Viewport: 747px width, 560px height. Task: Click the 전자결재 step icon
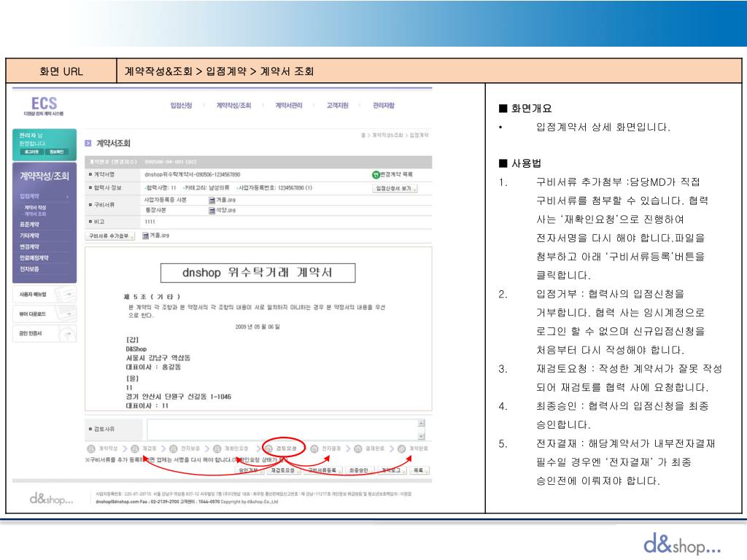tap(314, 449)
